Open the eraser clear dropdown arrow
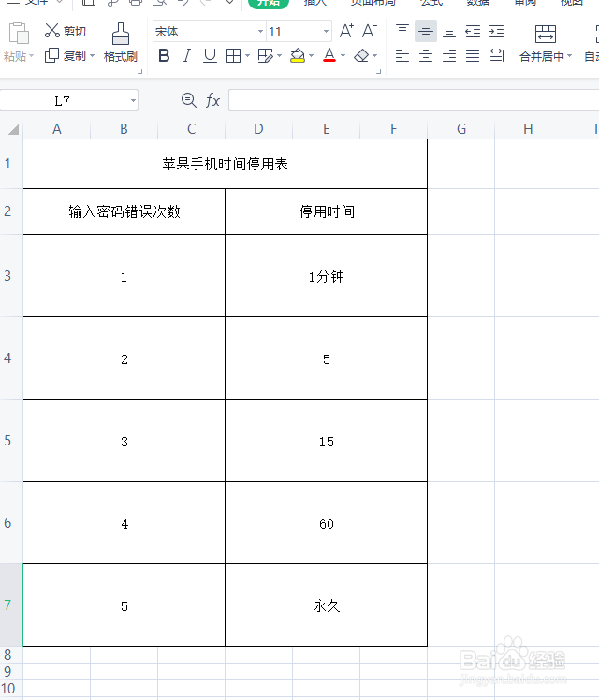Viewport: 599px width, 700px height. pyautogui.click(x=375, y=56)
